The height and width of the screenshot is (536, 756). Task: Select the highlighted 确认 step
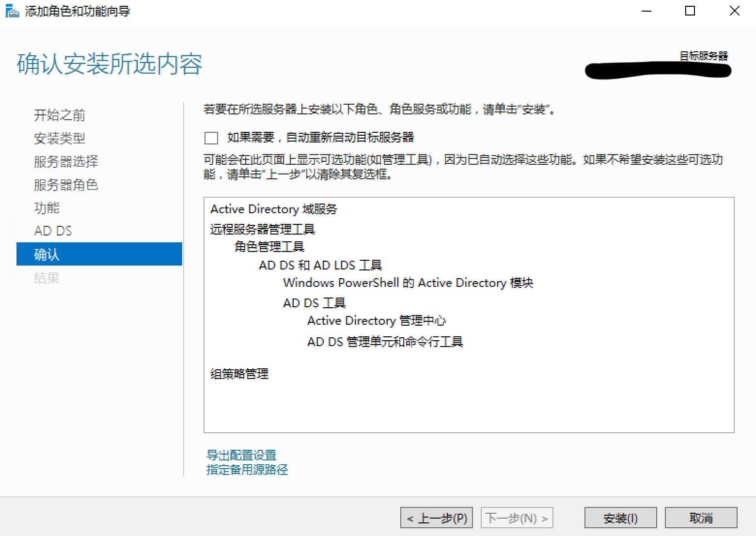pyautogui.click(x=99, y=254)
